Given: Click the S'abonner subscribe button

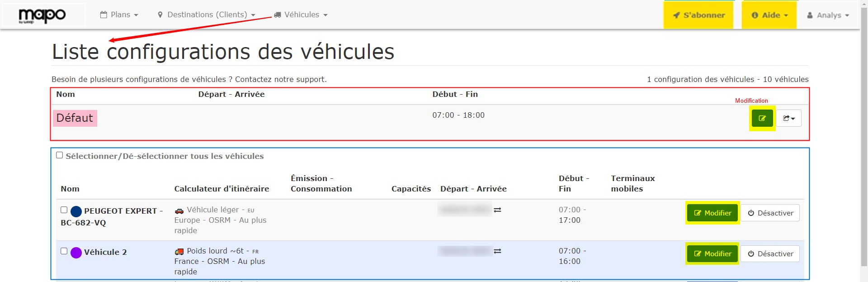Looking at the screenshot, I should click(x=698, y=15).
